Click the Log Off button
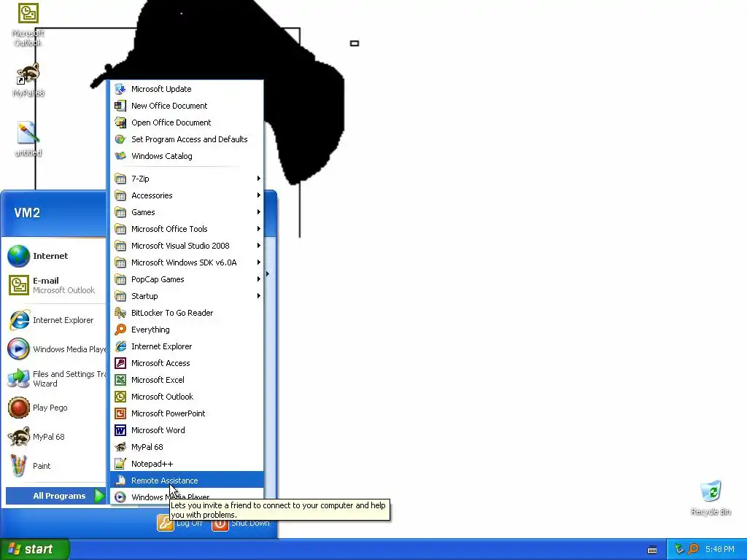Viewport: 747px width, 560px height. (x=180, y=523)
